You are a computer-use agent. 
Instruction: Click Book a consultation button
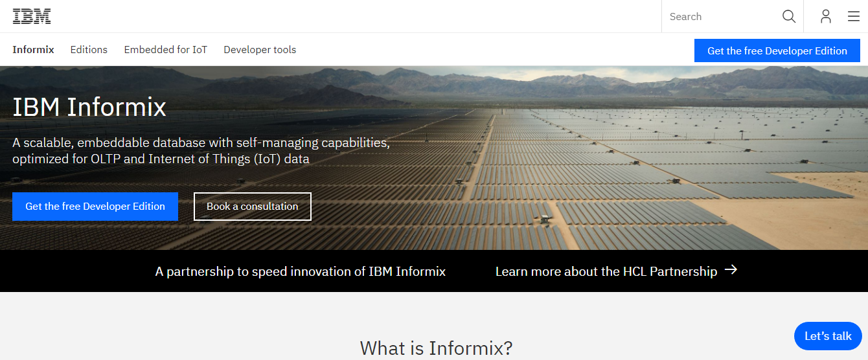coord(253,207)
